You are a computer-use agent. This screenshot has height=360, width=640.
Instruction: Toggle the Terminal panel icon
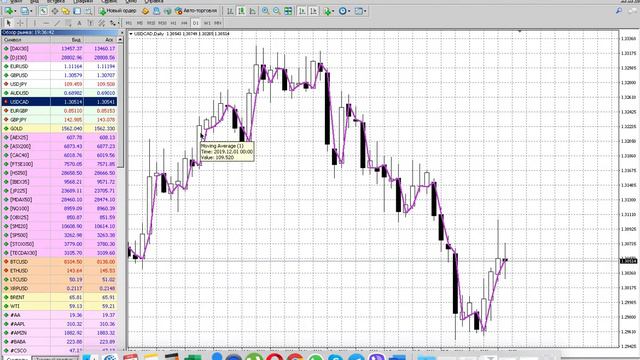77,11
